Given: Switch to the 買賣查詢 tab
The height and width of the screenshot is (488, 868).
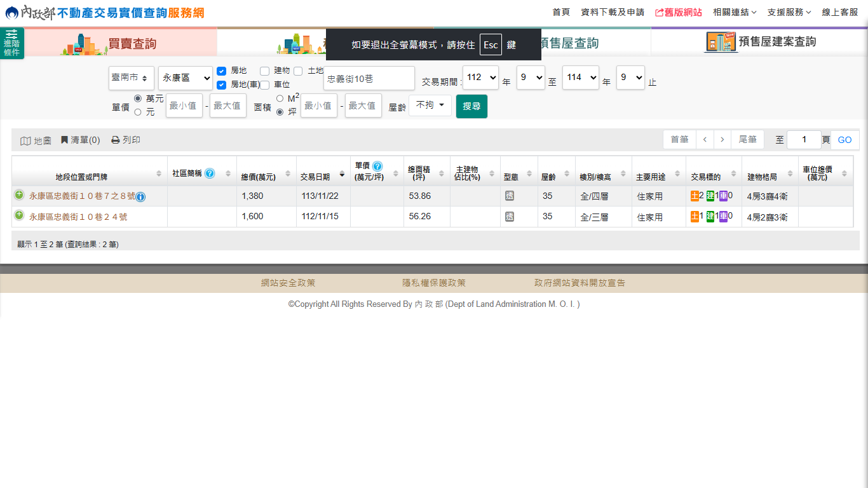Looking at the screenshot, I should pos(121,43).
